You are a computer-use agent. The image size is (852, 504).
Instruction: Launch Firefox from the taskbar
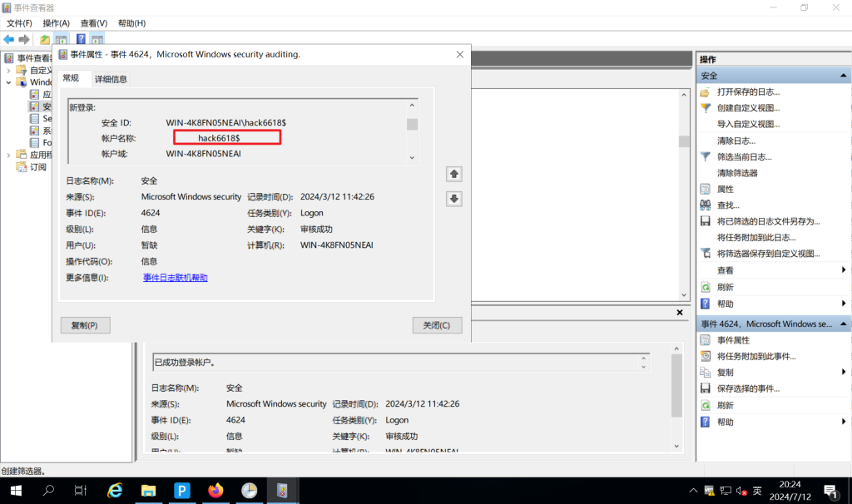[215, 490]
